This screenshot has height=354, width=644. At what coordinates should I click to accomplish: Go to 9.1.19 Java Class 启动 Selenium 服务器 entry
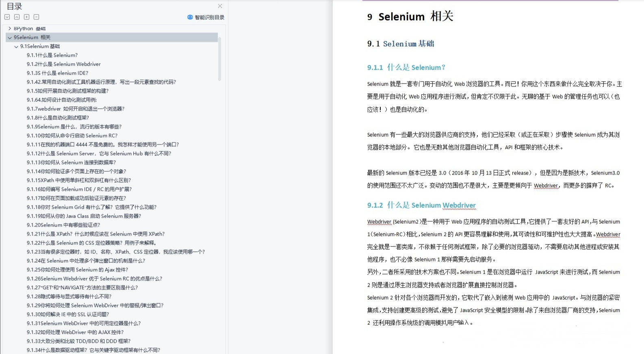tap(84, 216)
